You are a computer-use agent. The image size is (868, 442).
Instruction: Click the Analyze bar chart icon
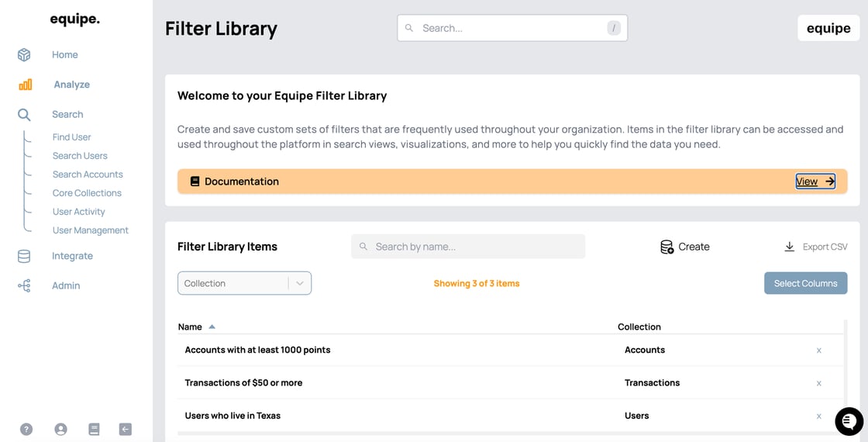click(x=25, y=85)
